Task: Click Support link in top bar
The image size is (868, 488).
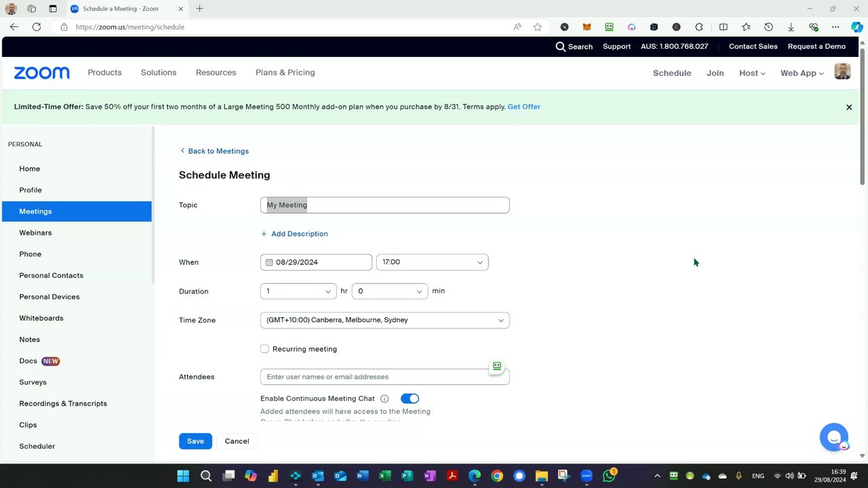Action: click(x=617, y=47)
